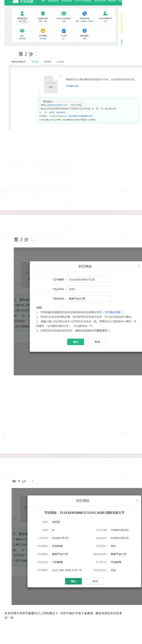Click 申请 under the 在线验证报告 card
This screenshot has height=644, width=142.
(x=45, y=22)
